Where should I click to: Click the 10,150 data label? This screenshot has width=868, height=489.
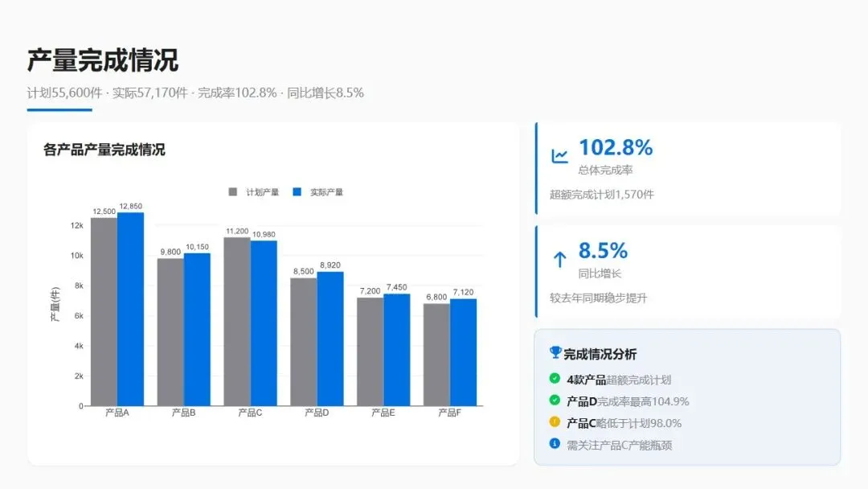[197, 247]
